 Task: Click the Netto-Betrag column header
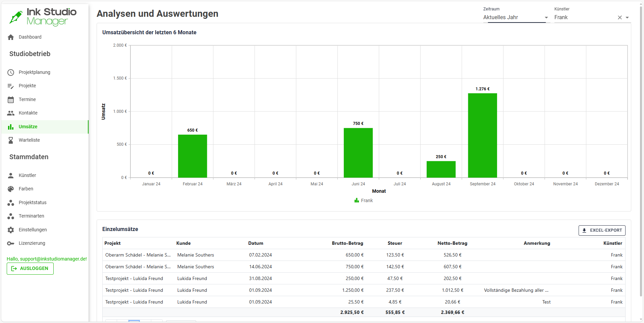click(x=452, y=243)
